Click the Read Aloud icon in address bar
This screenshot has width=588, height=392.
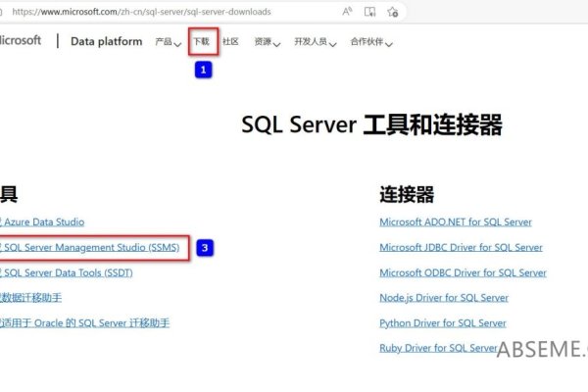(347, 12)
